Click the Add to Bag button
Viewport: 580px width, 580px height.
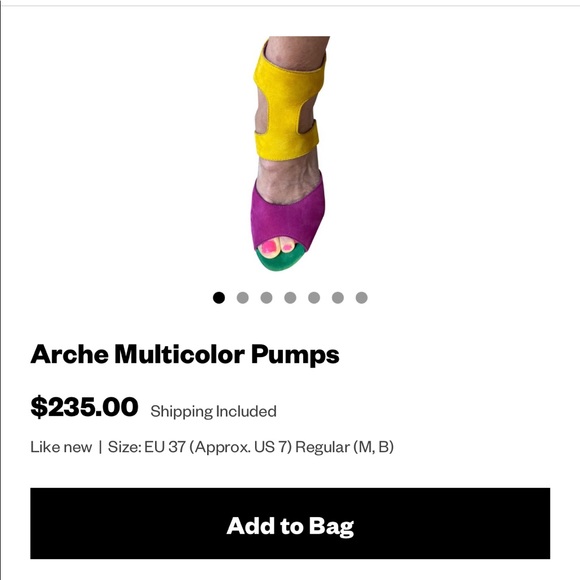point(290,523)
